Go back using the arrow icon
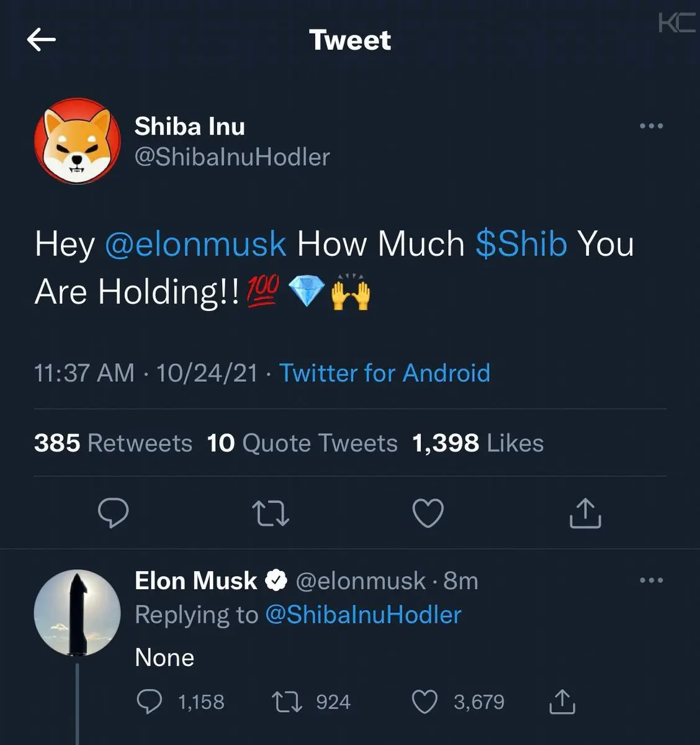The width and height of the screenshot is (700, 745). tap(42, 40)
